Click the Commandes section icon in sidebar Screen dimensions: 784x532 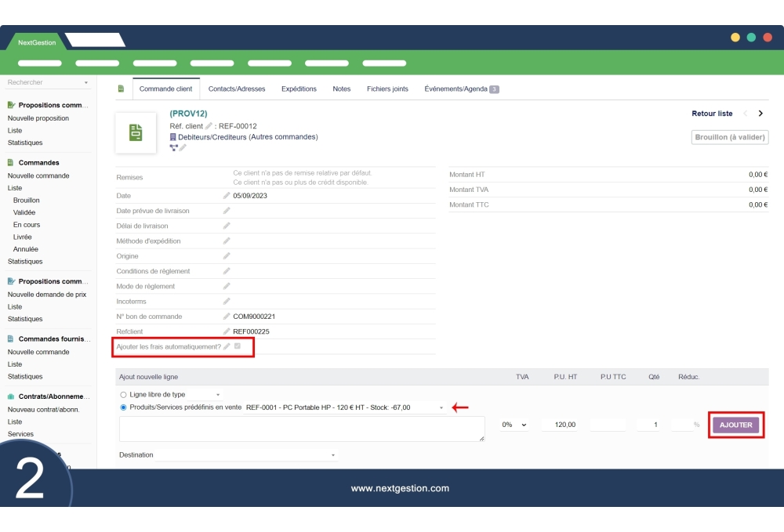point(9,162)
